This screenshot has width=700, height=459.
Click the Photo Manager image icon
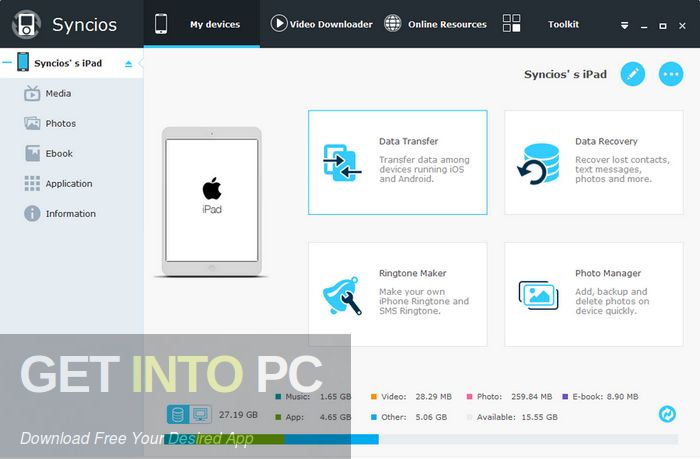point(538,295)
